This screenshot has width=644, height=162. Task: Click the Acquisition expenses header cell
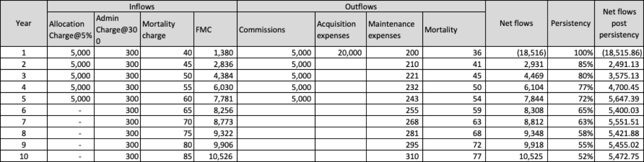[340, 29]
